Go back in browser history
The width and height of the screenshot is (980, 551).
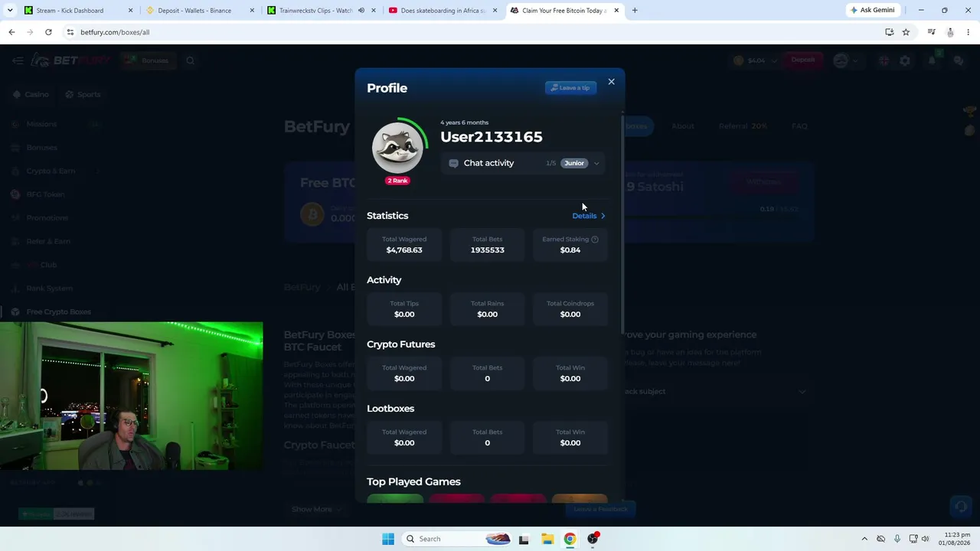coord(11,32)
